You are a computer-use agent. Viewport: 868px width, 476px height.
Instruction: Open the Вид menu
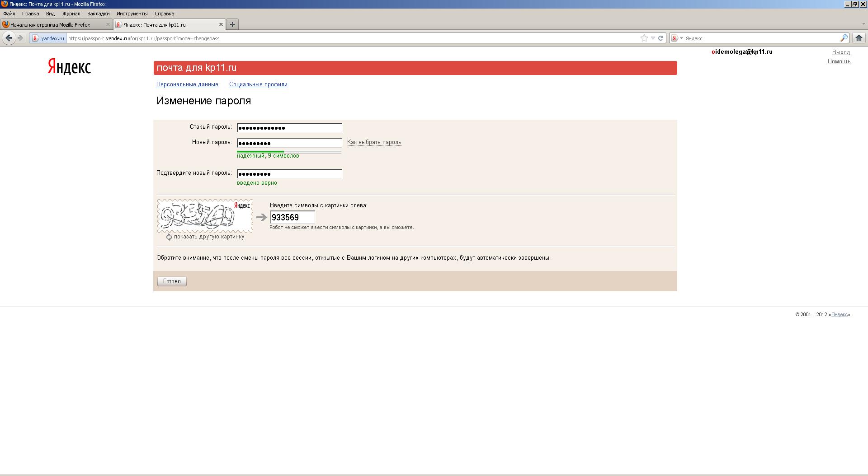[x=50, y=14]
